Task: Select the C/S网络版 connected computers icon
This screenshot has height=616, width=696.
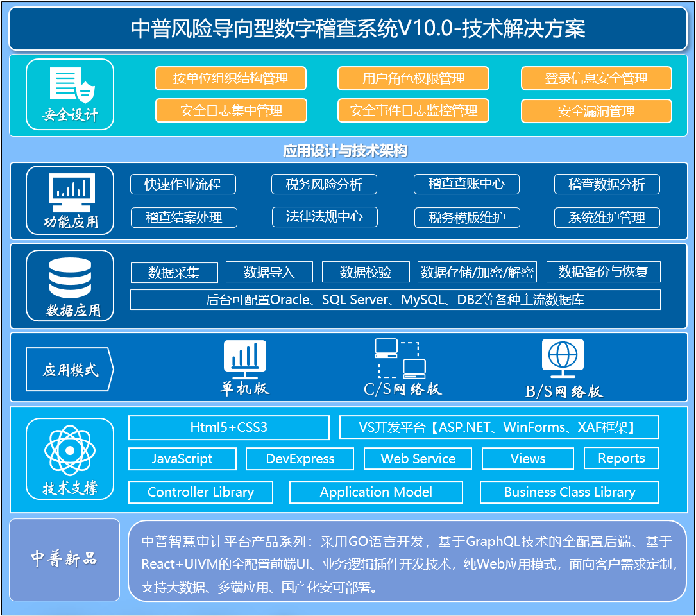Action: (x=400, y=359)
